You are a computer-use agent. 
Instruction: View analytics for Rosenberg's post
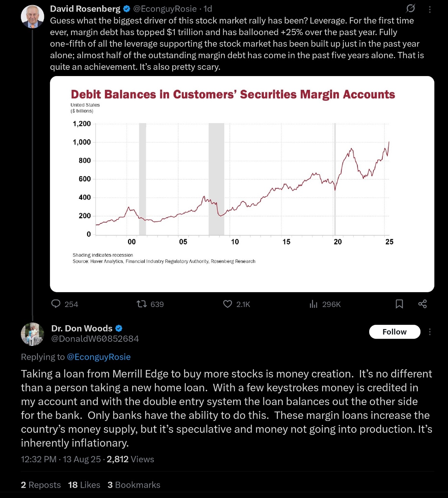[313, 304]
